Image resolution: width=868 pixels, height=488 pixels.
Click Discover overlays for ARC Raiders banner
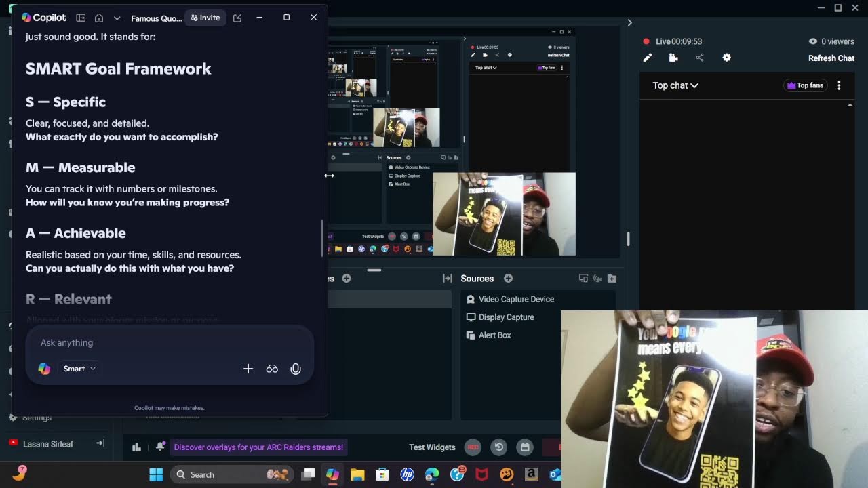coord(258,447)
